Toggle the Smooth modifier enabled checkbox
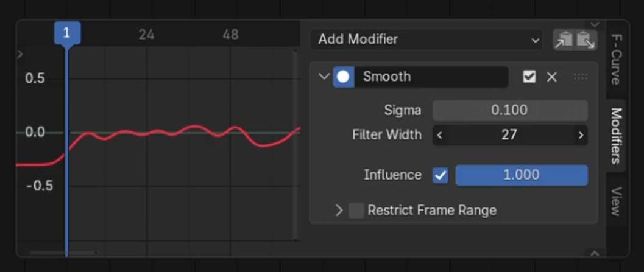 (529, 77)
